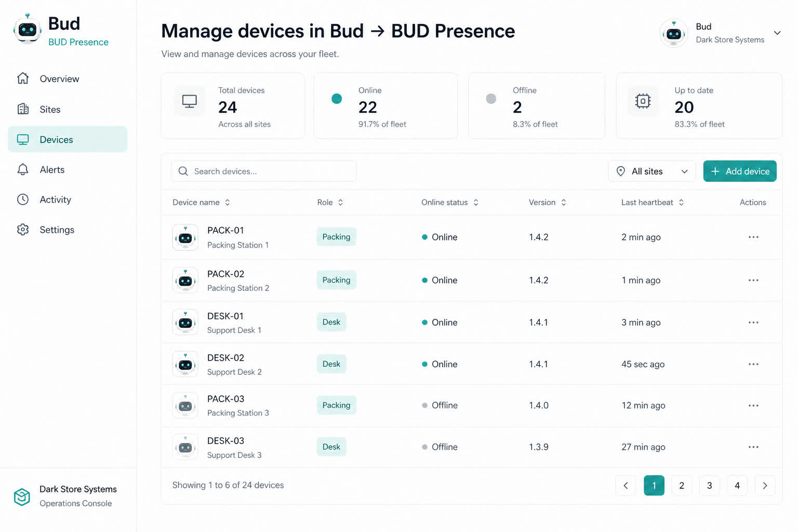Go to page 2

point(682,485)
